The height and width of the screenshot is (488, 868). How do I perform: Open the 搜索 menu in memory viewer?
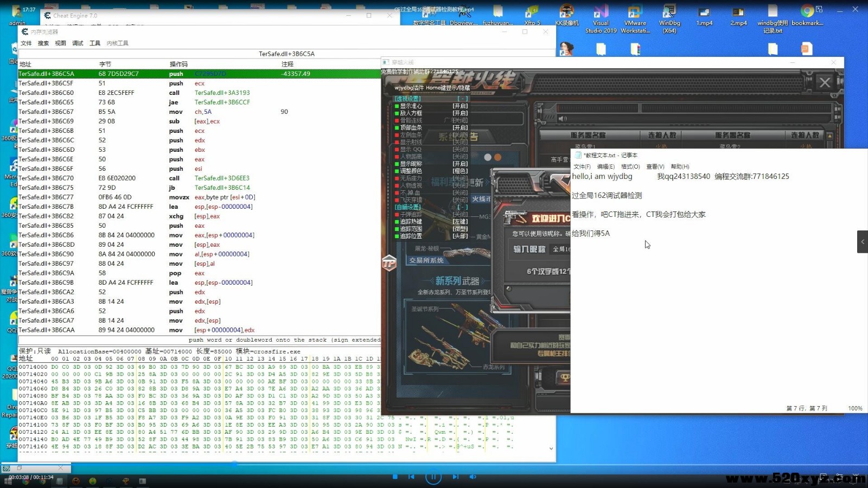(x=43, y=43)
